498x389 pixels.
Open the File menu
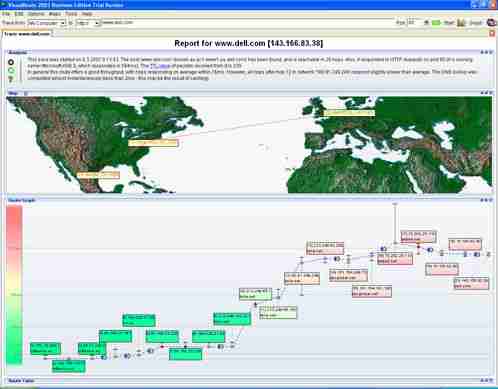(x=6, y=14)
